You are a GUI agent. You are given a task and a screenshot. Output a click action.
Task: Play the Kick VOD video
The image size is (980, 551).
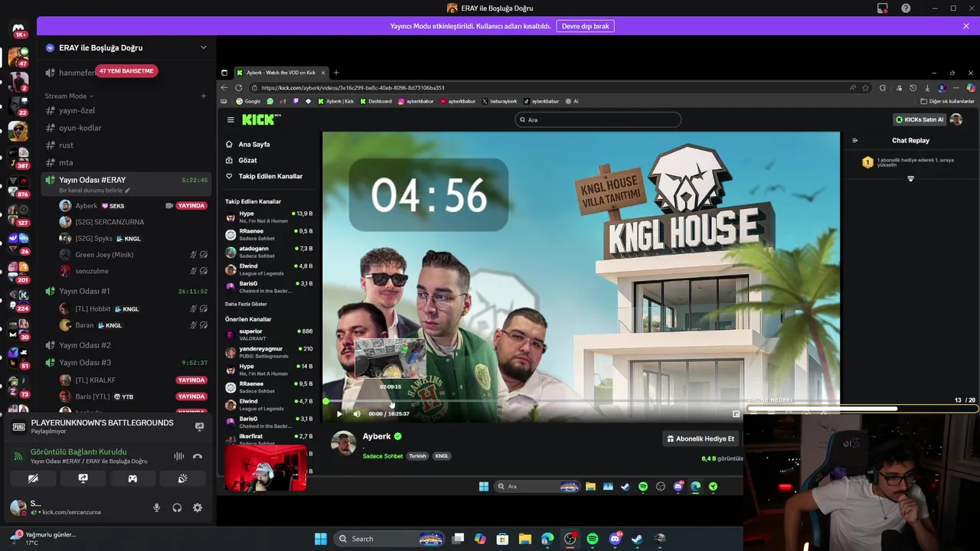[x=339, y=413]
